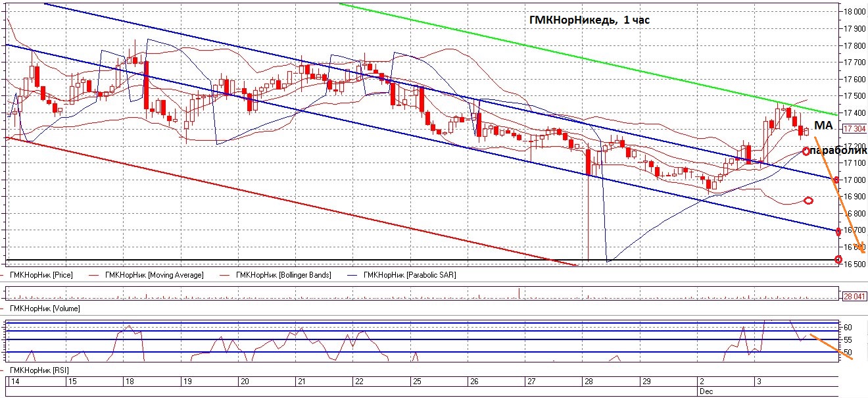Click the RSI scale value 60

click(848, 327)
